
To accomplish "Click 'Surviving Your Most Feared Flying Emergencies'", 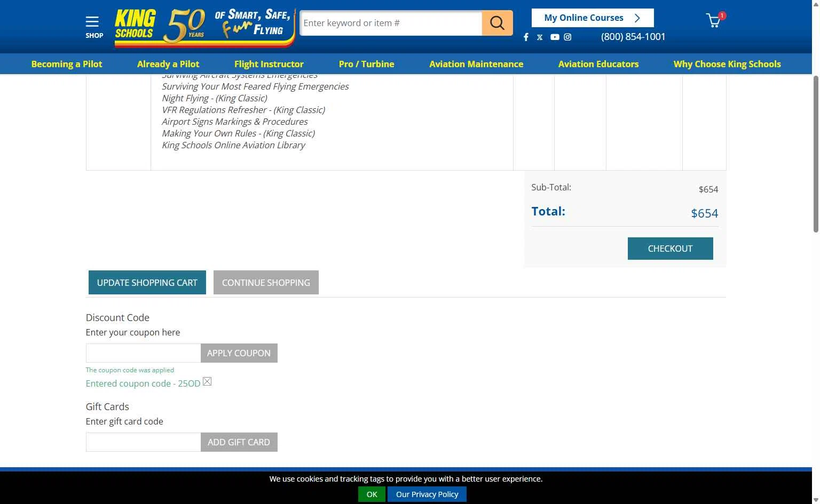I will [255, 86].
